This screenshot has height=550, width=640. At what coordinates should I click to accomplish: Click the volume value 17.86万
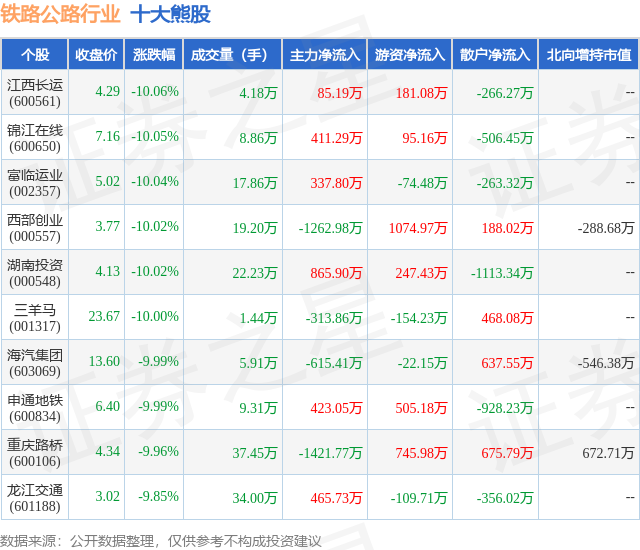(255, 183)
